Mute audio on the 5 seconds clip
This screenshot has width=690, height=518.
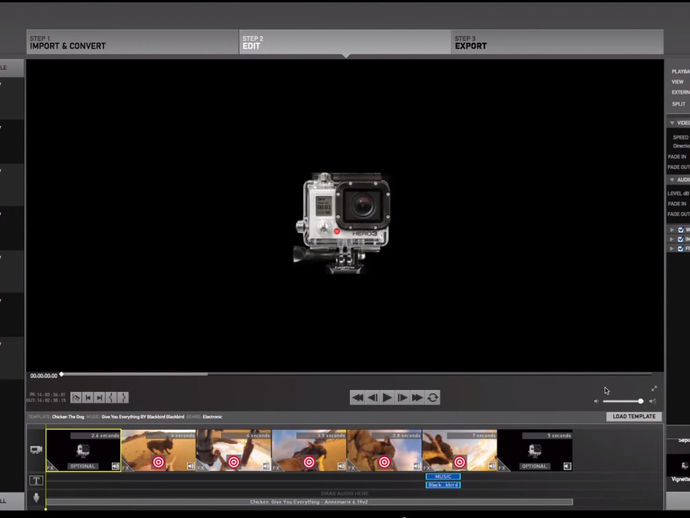(567, 466)
